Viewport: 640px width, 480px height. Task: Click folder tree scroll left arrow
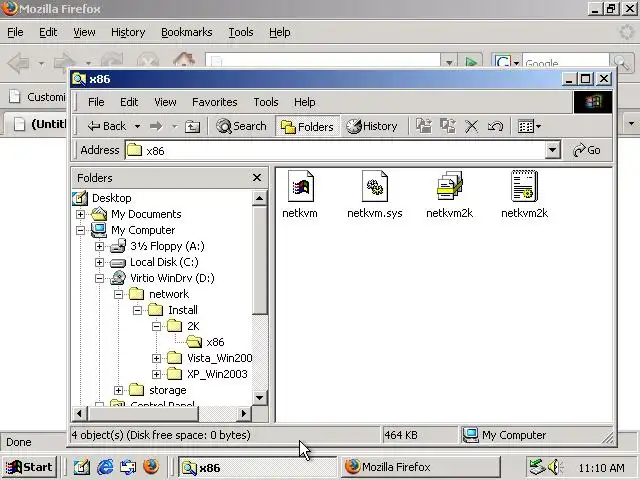(79, 413)
